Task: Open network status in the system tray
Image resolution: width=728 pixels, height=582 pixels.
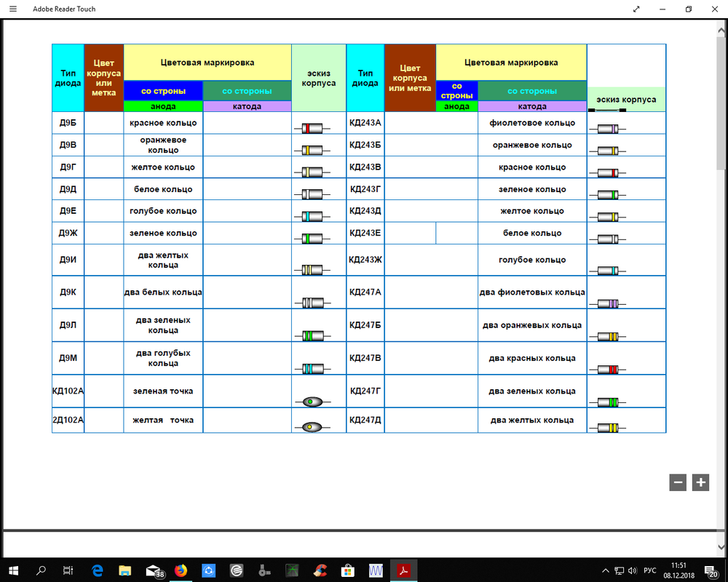Action: [619, 571]
